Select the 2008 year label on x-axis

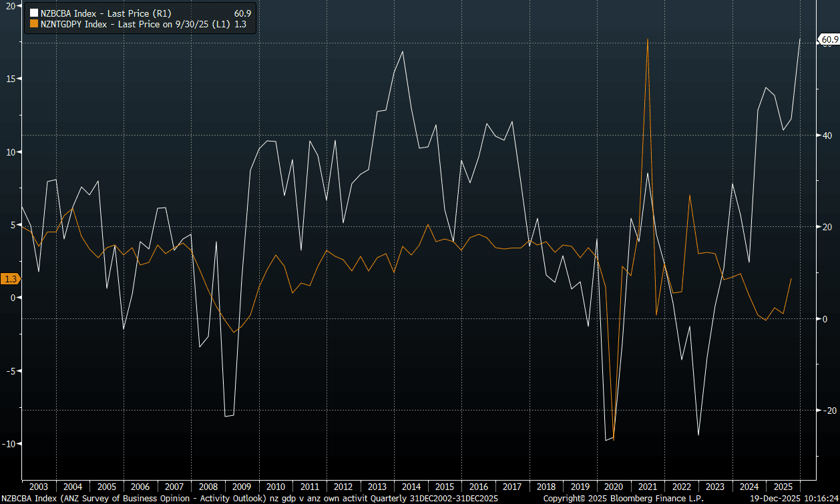pos(208,487)
